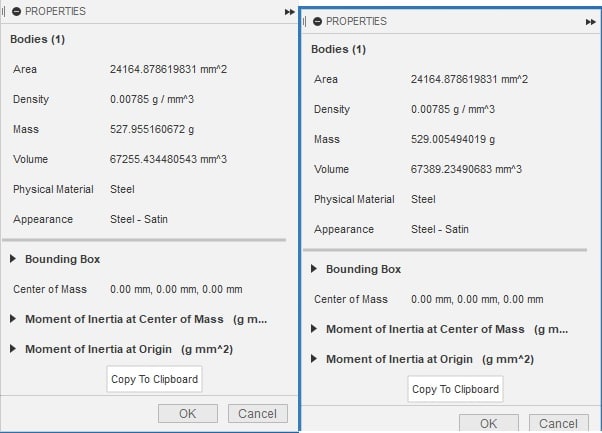
Task: Click double-arrow icon in right Properties header
Action: tap(591, 21)
